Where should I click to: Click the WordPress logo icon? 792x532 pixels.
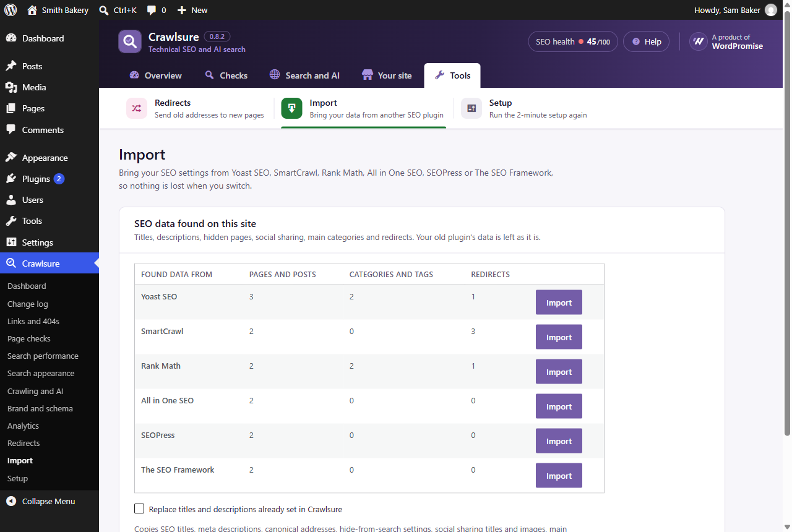pos(11,10)
